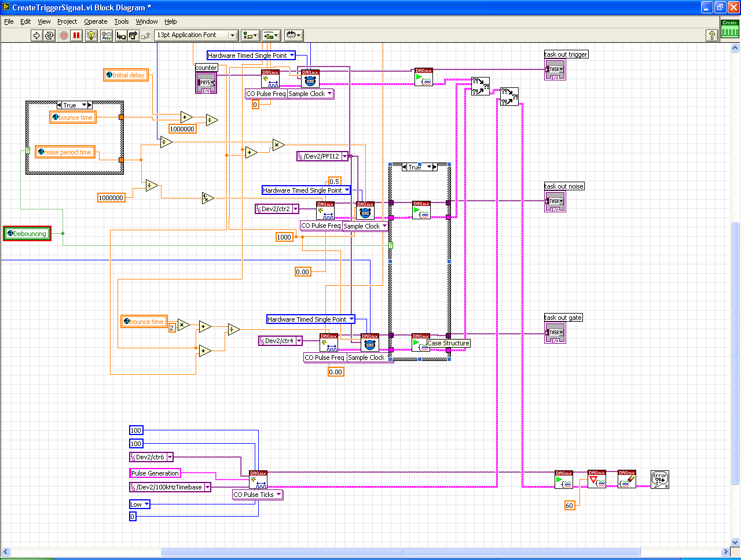This screenshot has height=560, width=741.
Task: Open the Dev2/ctr6 channel dropdown
Action: (x=170, y=457)
